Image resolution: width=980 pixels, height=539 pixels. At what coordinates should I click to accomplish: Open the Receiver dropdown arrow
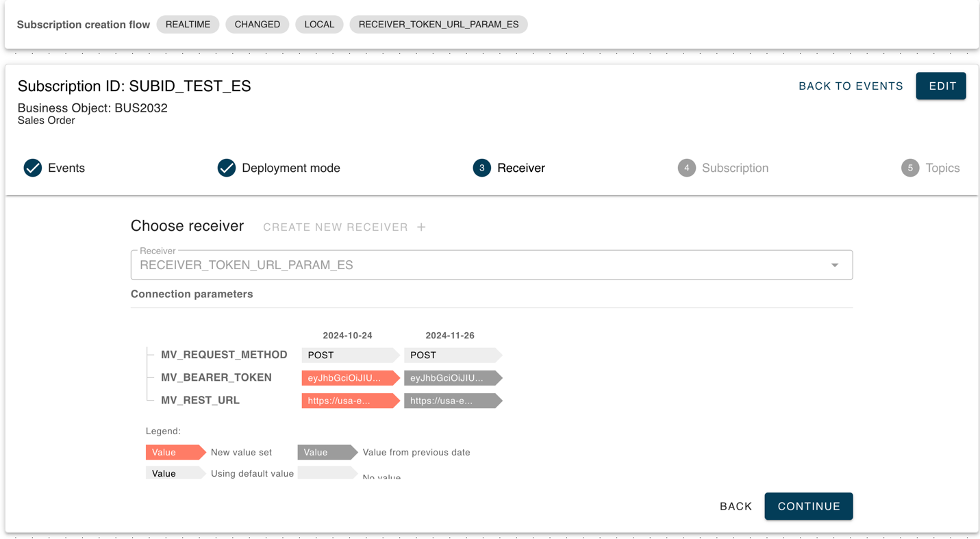[834, 265]
